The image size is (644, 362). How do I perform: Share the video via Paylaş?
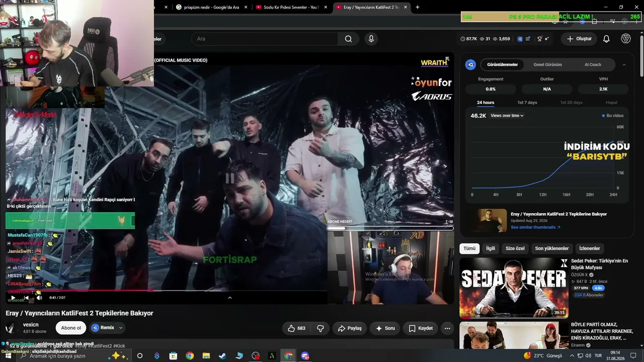[x=350, y=328]
